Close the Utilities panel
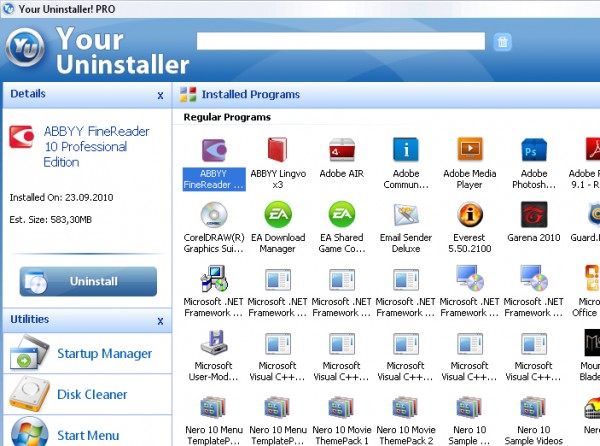This screenshot has width=600, height=446. 160,321
